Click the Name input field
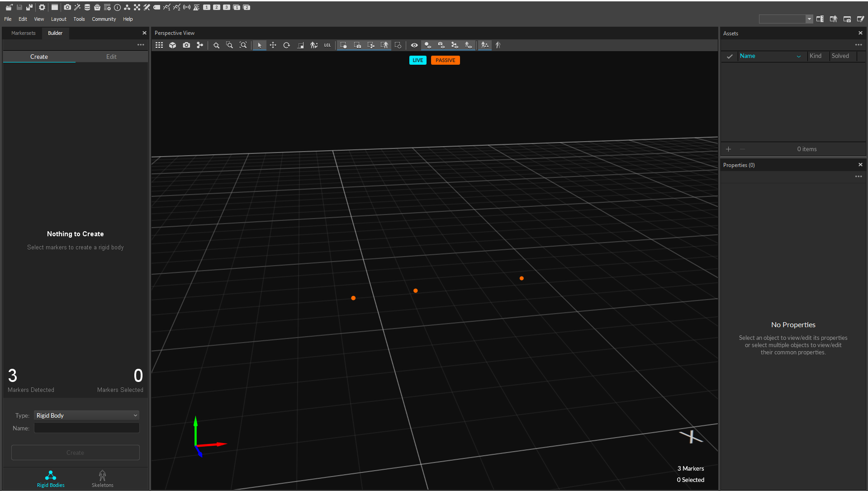Screen dimensions: 868x491 [86, 428]
